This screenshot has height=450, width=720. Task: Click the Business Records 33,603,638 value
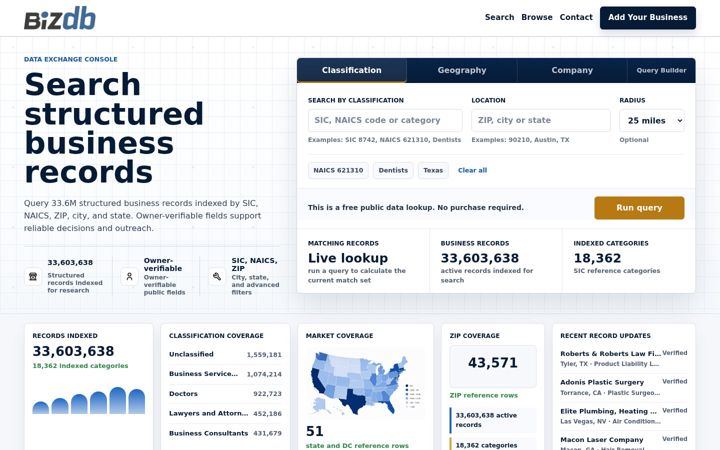click(x=479, y=258)
